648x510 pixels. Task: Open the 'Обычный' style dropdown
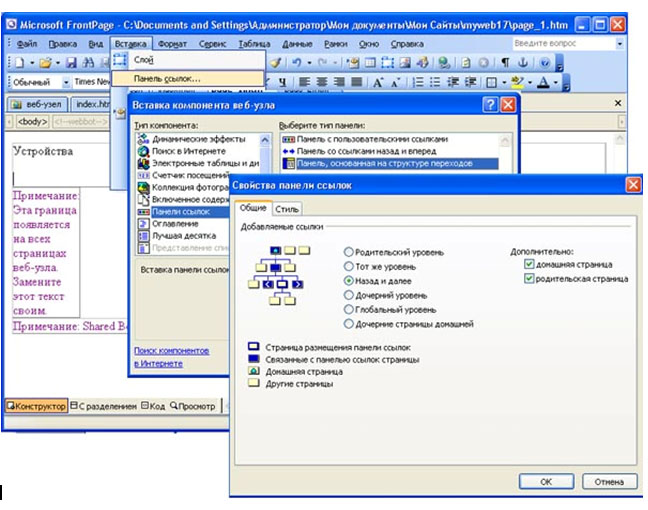point(67,82)
